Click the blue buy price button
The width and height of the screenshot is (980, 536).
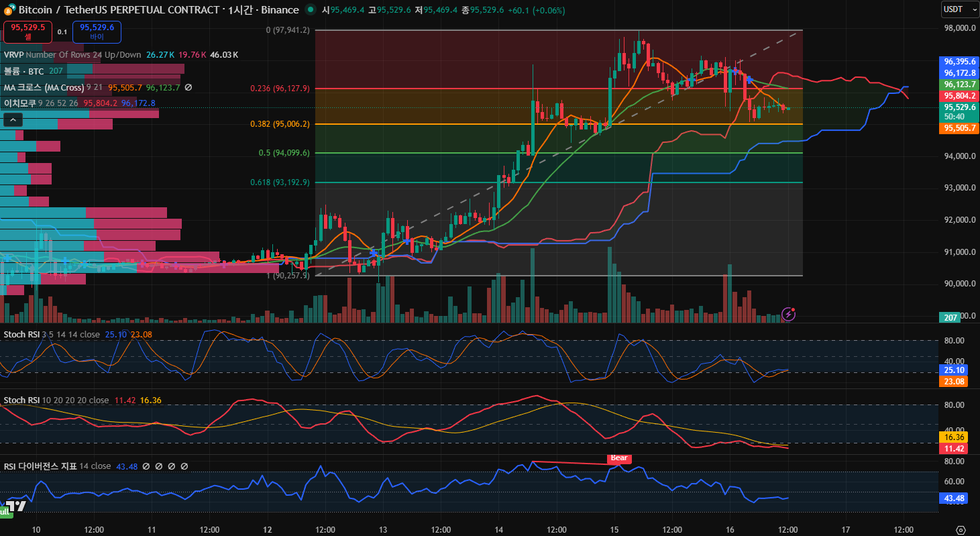click(x=97, y=32)
